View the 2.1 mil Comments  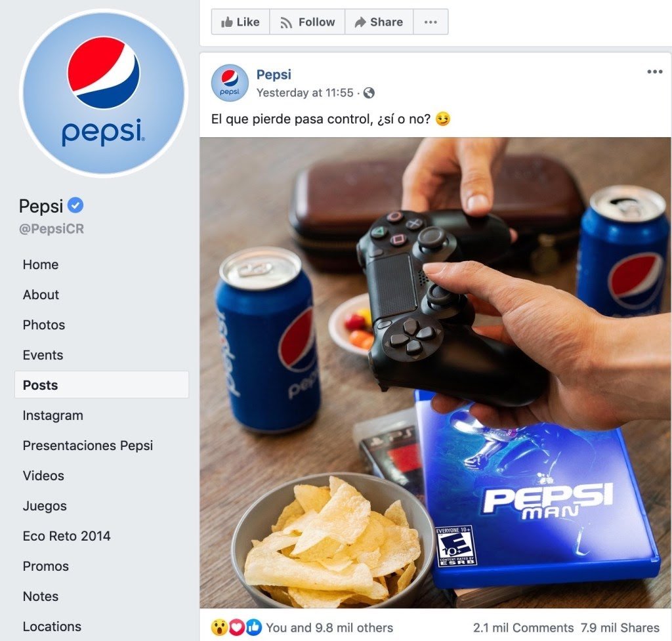click(x=523, y=628)
